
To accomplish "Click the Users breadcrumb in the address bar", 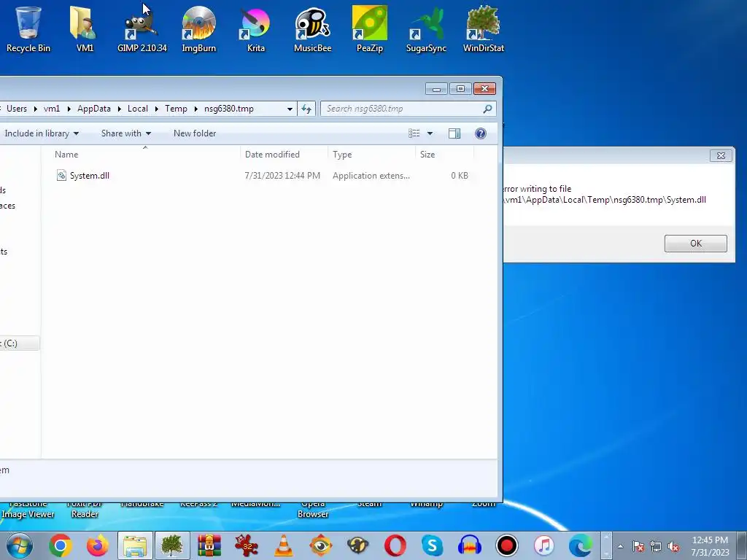I will [17, 109].
